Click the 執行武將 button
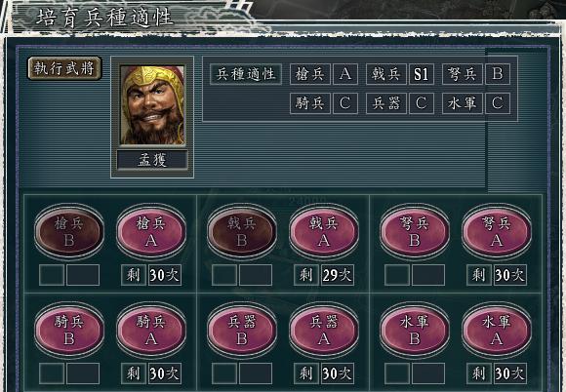The image size is (566, 392). point(64,68)
